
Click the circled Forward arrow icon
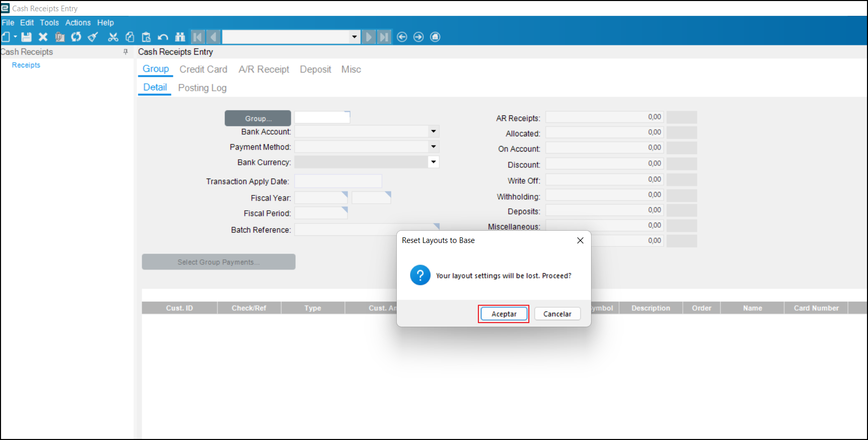point(419,37)
